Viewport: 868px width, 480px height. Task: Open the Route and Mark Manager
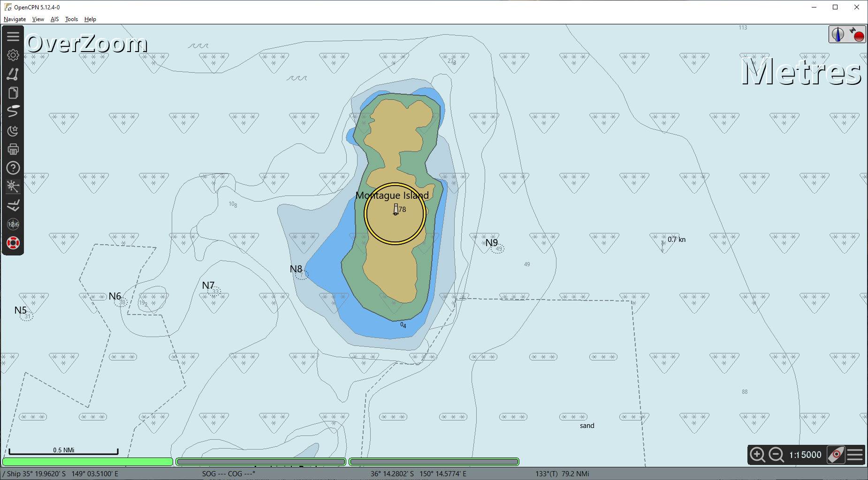[x=13, y=93]
